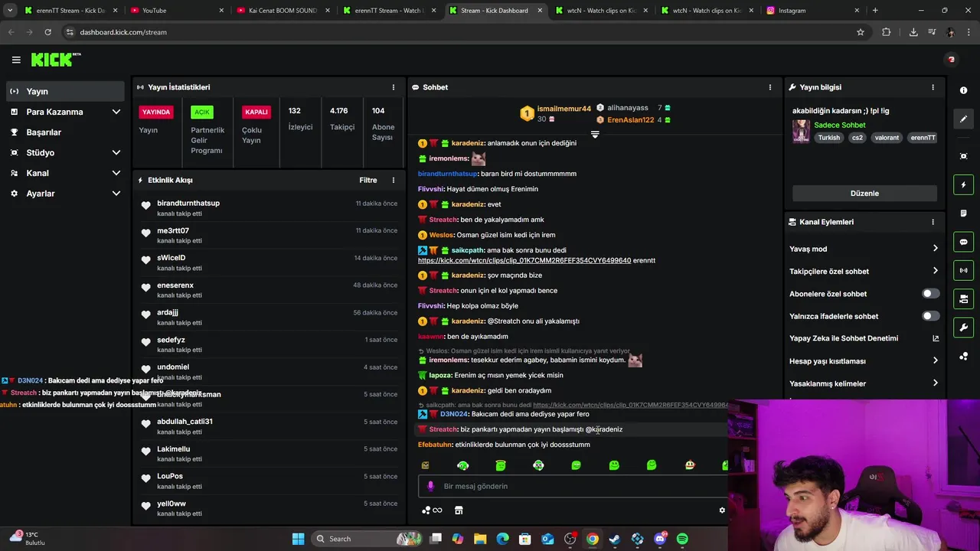Click the lightning bolt icon in right rail
This screenshot has width=980, height=551.
[963, 184]
